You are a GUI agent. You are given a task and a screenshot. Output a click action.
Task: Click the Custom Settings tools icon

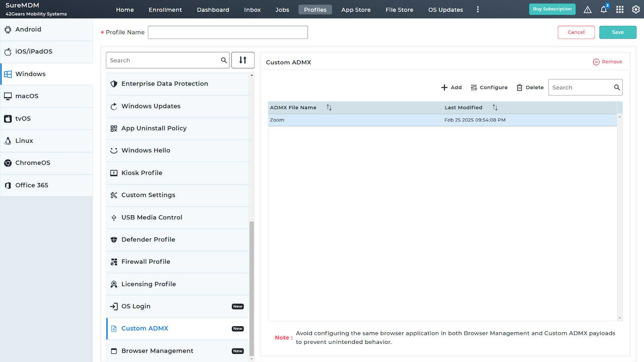coord(114,195)
